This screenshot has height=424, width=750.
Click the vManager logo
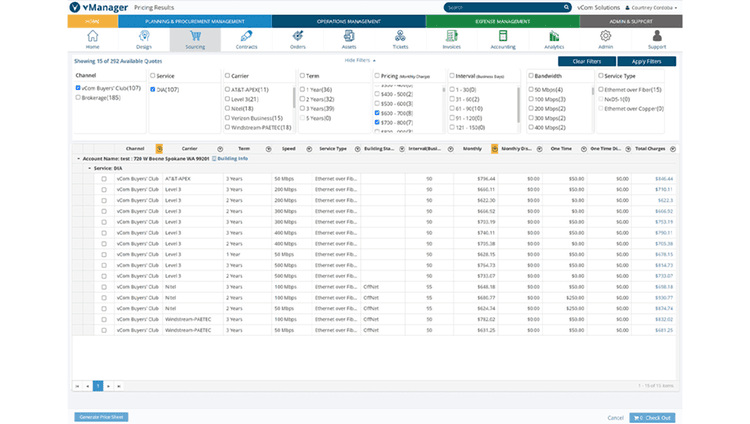[x=99, y=7]
